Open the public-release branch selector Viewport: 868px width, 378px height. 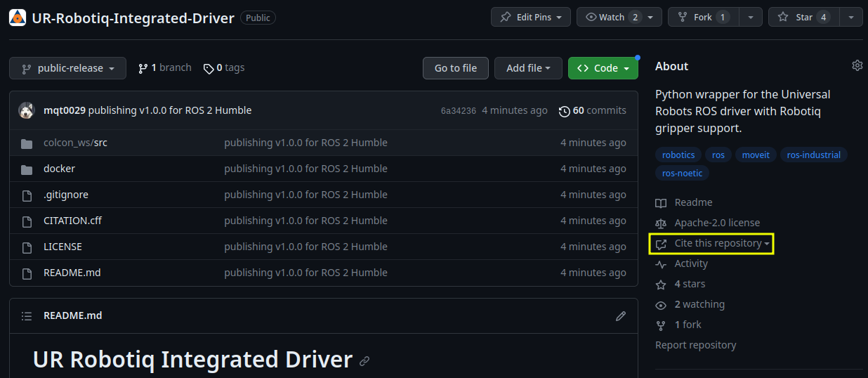coord(67,68)
